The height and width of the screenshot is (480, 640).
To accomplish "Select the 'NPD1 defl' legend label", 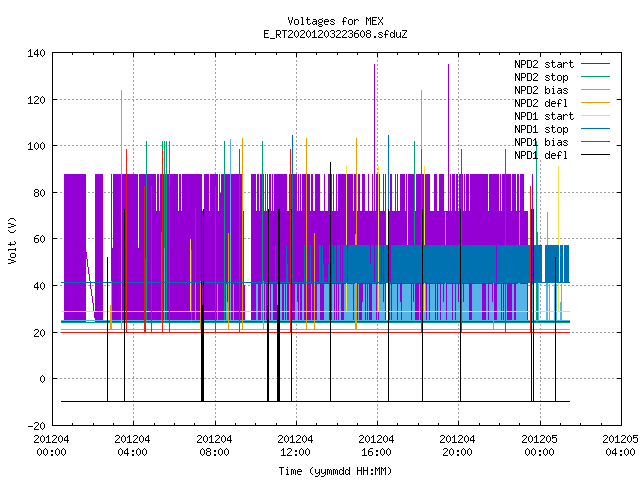I will 541,155.
